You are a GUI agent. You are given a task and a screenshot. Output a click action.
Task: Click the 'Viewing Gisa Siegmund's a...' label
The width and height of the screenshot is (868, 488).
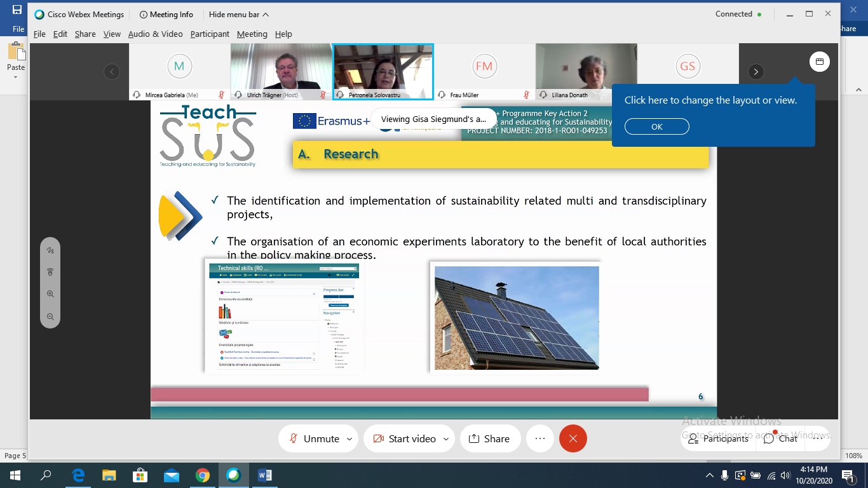[x=433, y=119]
